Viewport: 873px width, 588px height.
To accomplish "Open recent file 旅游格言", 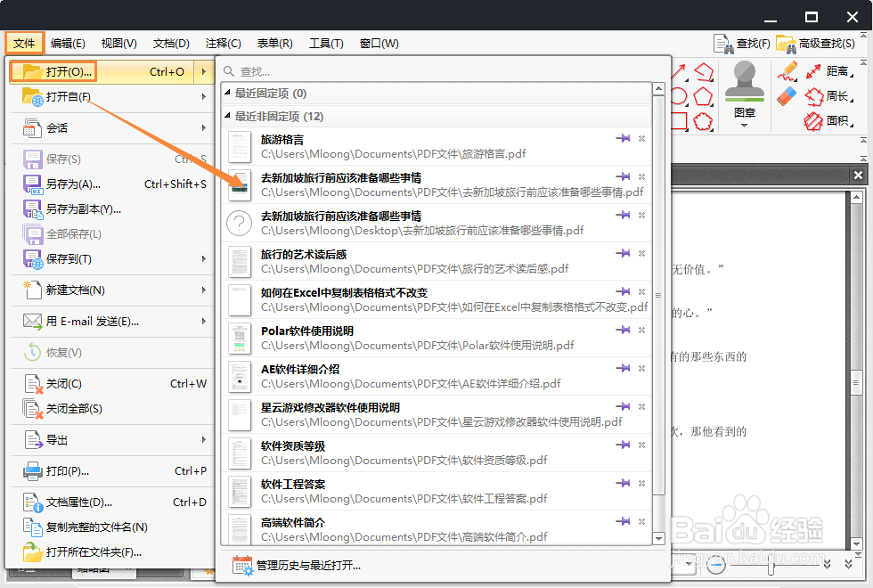I will click(x=436, y=146).
